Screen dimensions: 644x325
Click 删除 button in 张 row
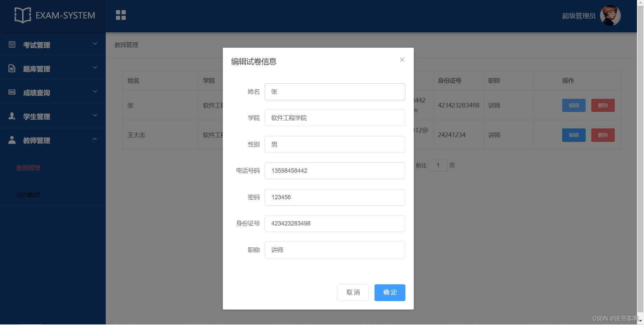point(603,105)
